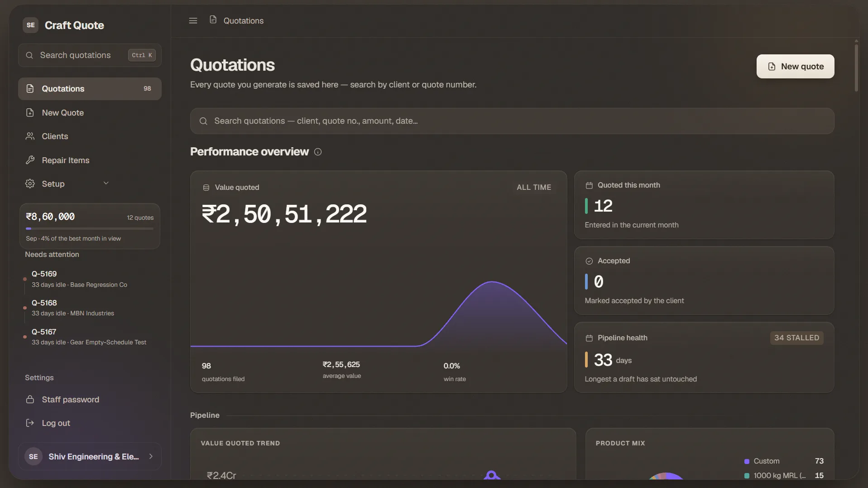Screen dimensions: 868x488
Task: Click the New quote button
Action: [x=795, y=67]
